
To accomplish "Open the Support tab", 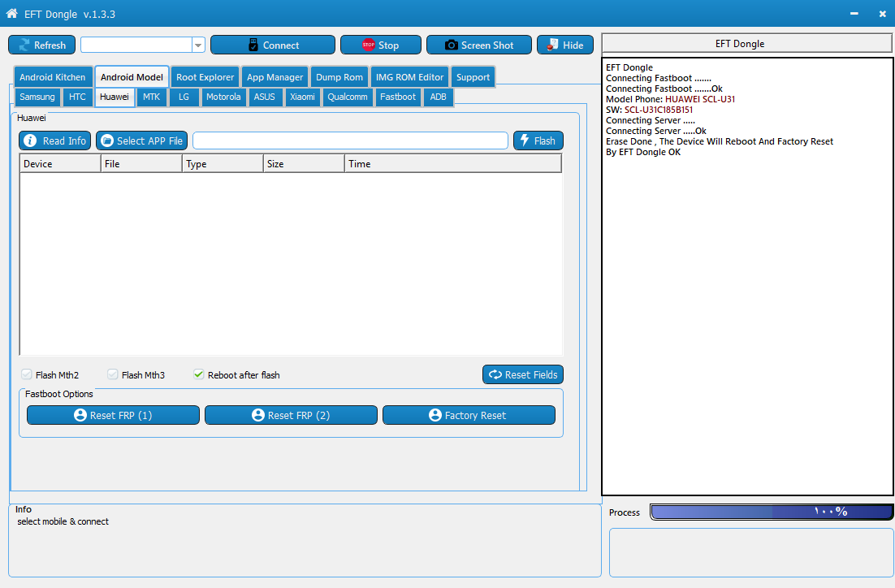I will (473, 77).
